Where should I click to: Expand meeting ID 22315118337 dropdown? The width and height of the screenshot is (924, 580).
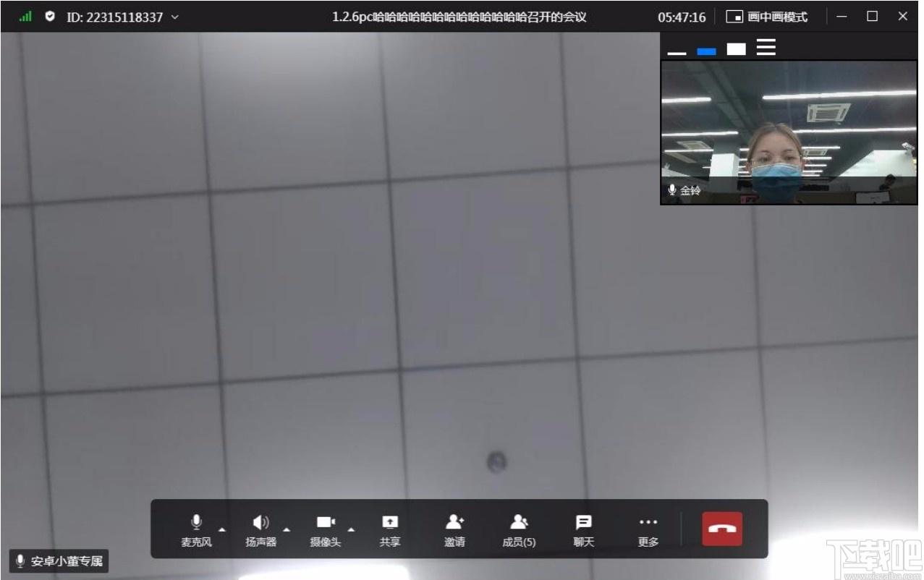coord(175,17)
